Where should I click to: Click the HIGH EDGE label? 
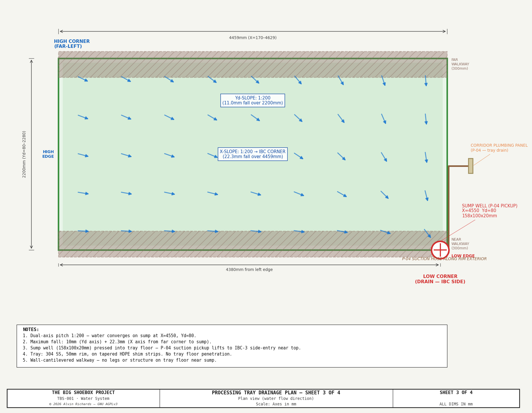pyautogui.click(x=48, y=154)
